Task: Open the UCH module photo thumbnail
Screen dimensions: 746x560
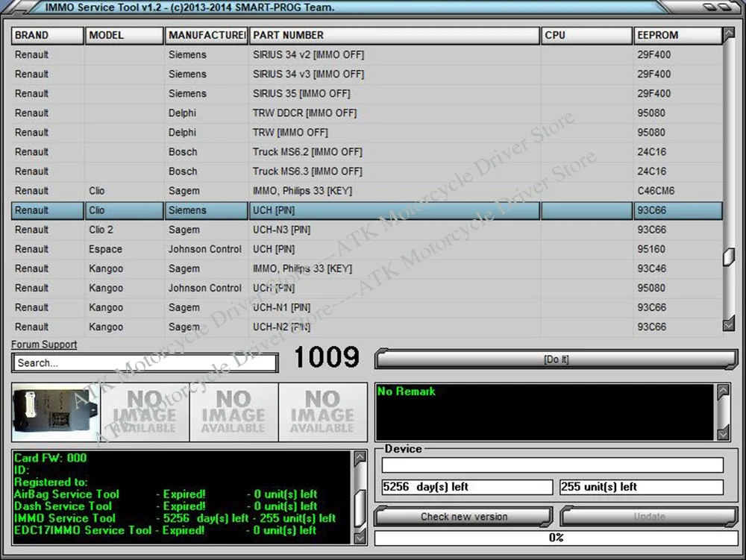Action: [56, 412]
